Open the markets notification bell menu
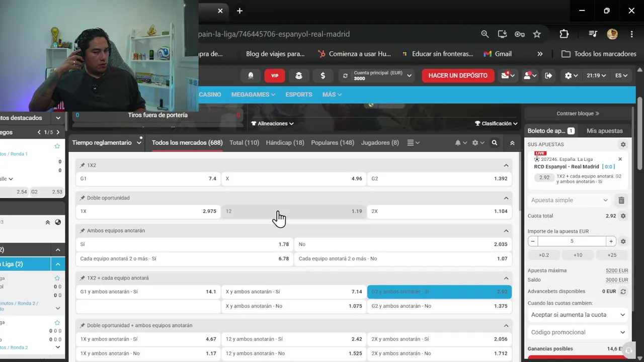Image resolution: width=644 pixels, height=362 pixels. coord(461,143)
